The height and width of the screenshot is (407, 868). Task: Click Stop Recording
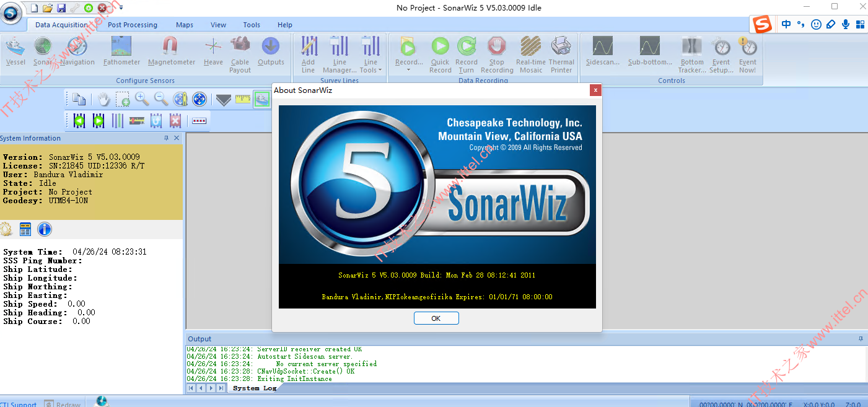point(497,55)
